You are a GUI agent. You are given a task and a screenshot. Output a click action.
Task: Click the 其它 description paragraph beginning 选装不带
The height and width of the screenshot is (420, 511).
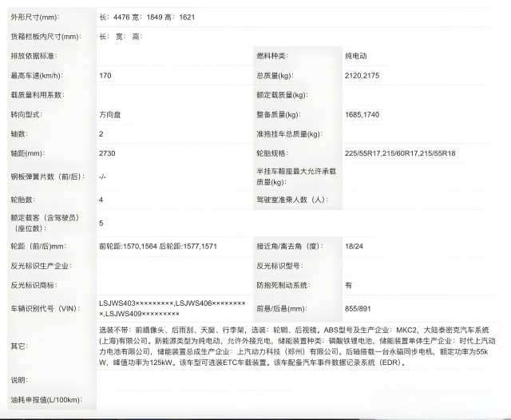pos(297,347)
